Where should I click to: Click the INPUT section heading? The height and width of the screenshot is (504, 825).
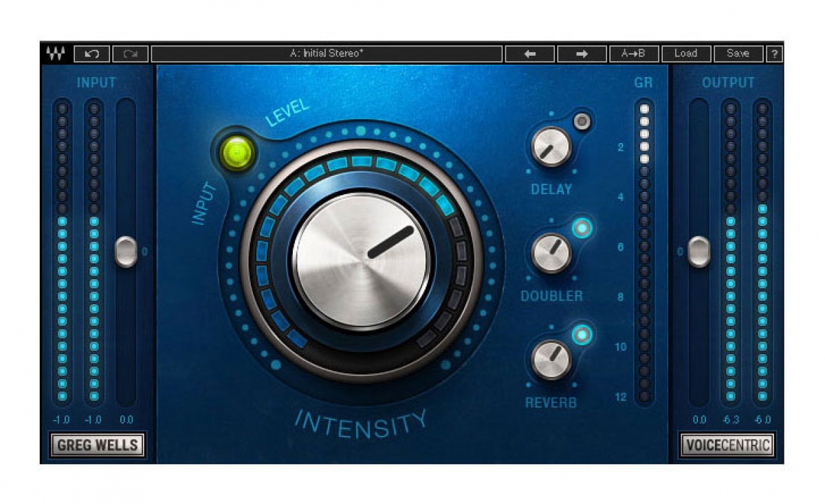[x=96, y=83]
